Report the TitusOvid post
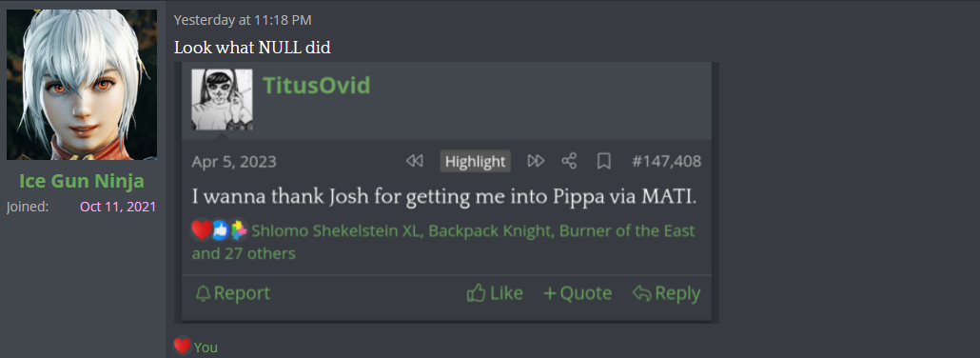 click(232, 293)
